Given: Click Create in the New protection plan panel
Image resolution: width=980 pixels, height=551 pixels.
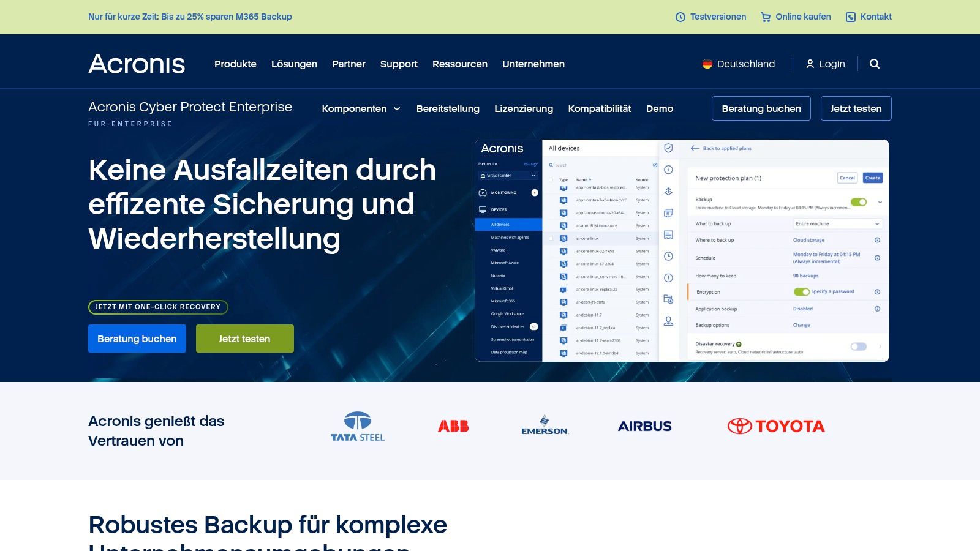Looking at the screenshot, I should 873,178.
